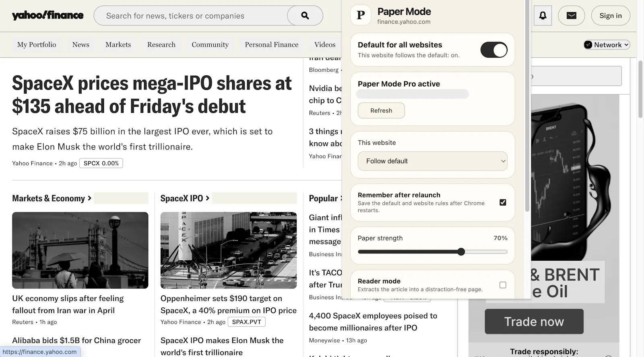Click the Yahoo Finance logo
644x357 pixels.
[47, 15]
